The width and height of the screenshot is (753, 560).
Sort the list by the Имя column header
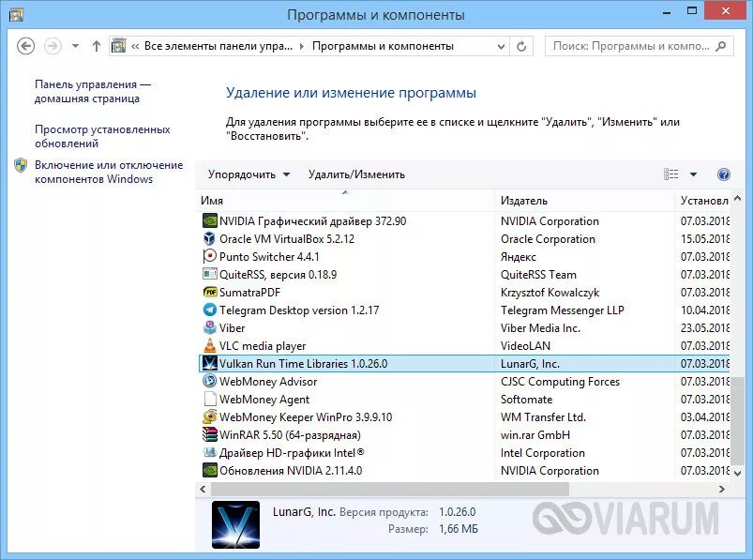[344, 201]
